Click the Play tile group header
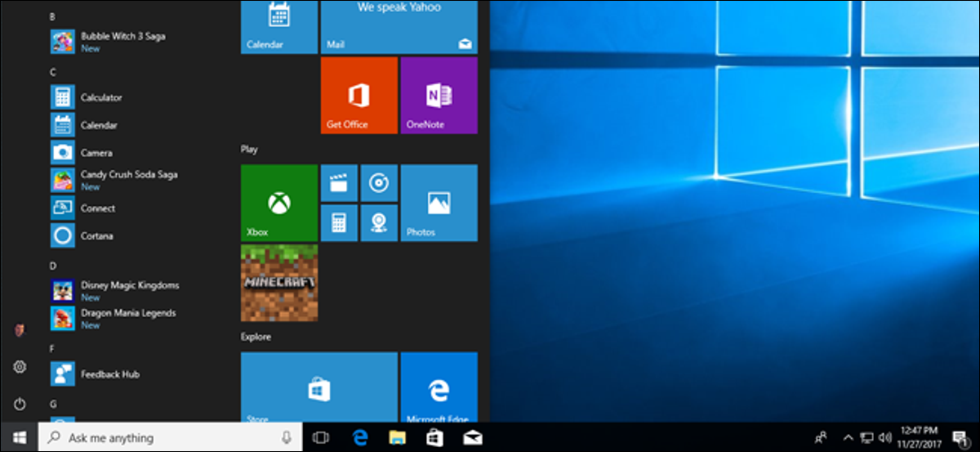The height and width of the screenshot is (452, 980). pyautogui.click(x=249, y=149)
